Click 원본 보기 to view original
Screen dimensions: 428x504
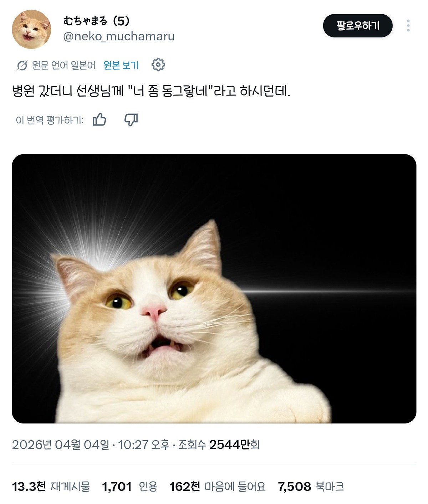coord(121,65)
